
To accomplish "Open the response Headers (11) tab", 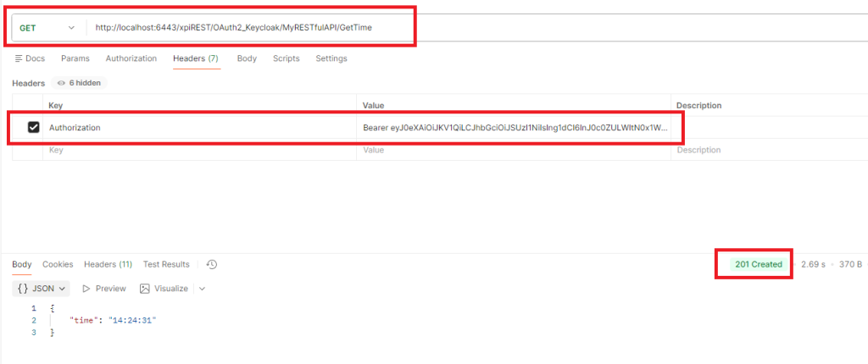I will pyautogui.click(x=108, y=265).
